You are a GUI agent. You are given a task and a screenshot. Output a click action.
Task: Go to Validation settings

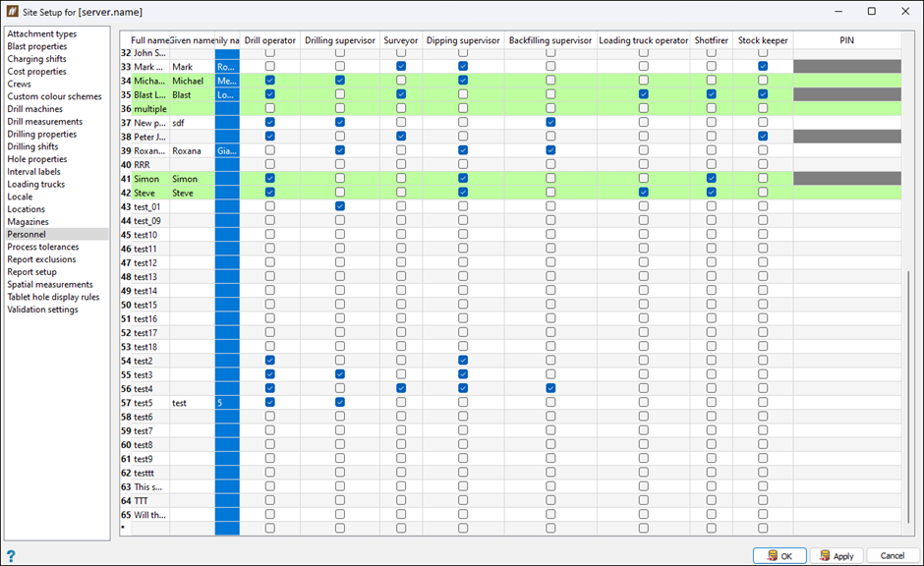tap(42, 310)
